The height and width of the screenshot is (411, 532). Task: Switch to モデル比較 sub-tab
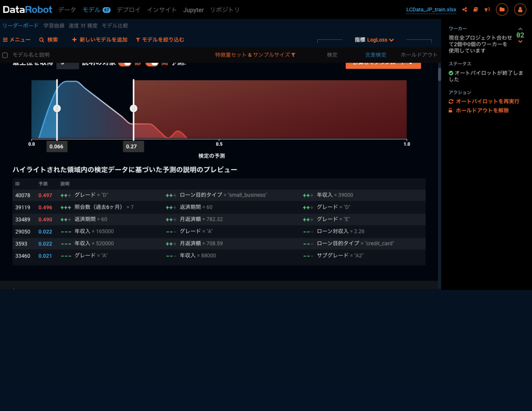[115, 26]
